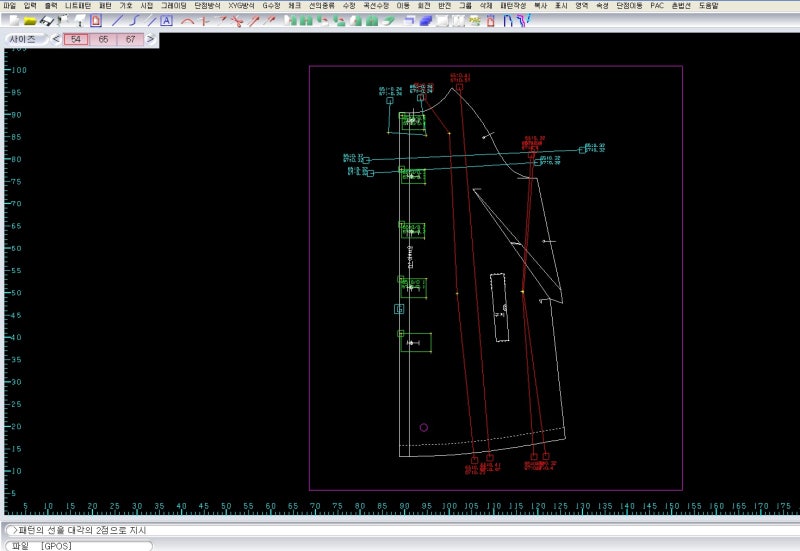Open the 파일 menu
The image size is (800, 551).
point(10,5)
